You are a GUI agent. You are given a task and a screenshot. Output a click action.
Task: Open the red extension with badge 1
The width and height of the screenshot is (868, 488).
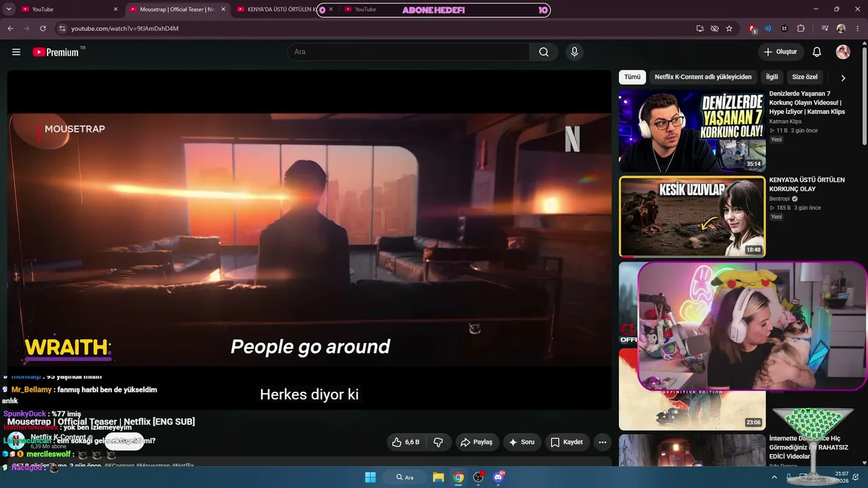point(753,28)
